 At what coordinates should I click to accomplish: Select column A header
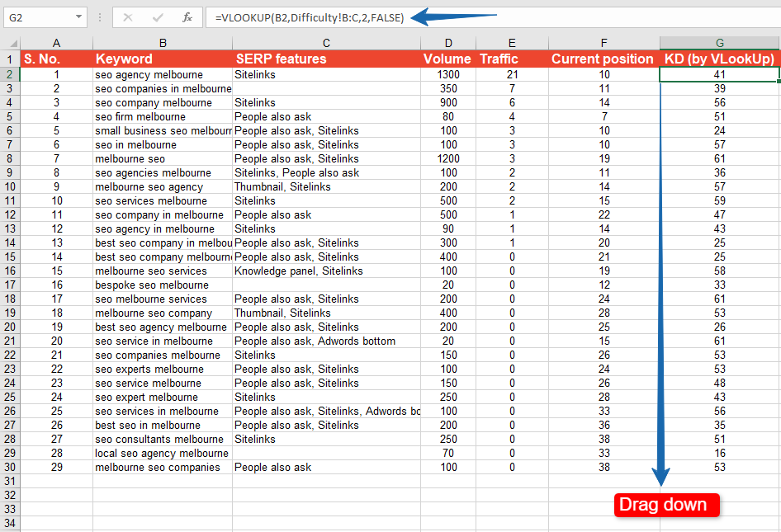56,43
